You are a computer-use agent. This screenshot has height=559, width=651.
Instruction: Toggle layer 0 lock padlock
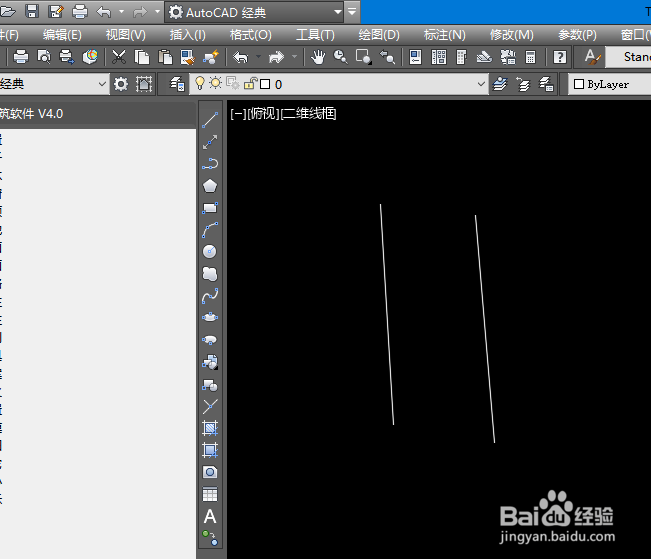pyautogui.click(x=250, y=83)
